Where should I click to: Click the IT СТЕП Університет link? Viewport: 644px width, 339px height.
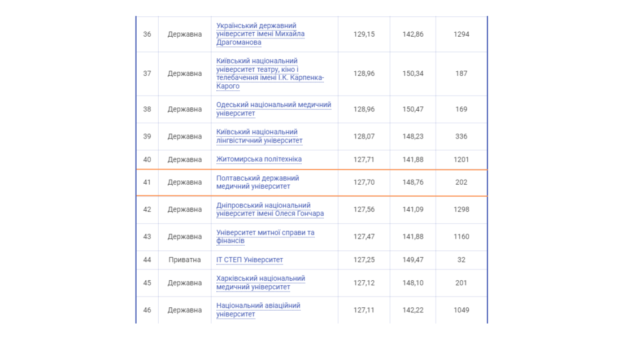tap(249, 260)
